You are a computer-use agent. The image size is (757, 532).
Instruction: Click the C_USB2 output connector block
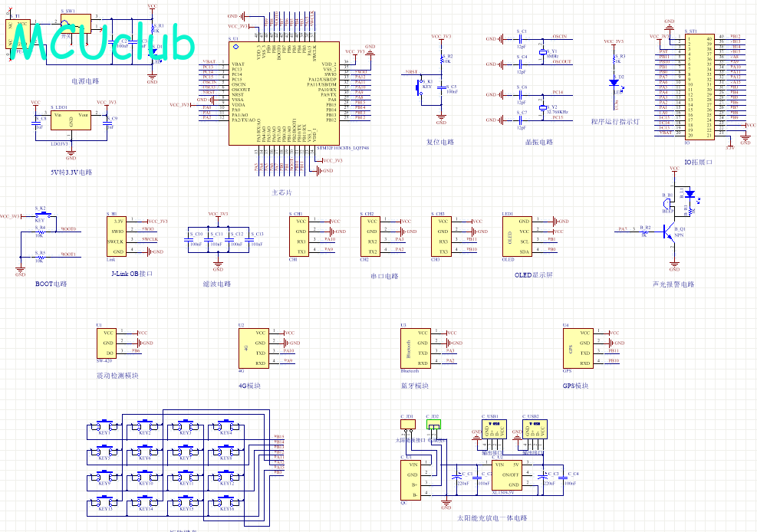click(535, 429)
